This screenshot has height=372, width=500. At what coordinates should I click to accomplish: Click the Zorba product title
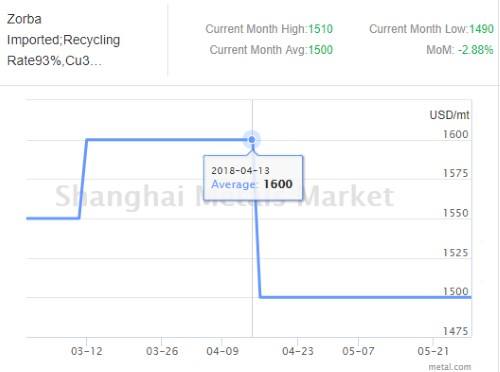tap(24, 19)
